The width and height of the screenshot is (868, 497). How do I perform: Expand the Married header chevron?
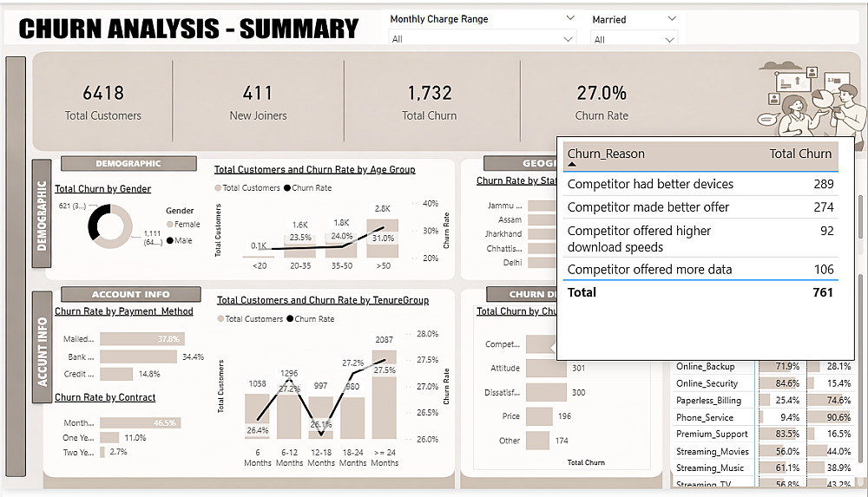(x=672, y=19)
